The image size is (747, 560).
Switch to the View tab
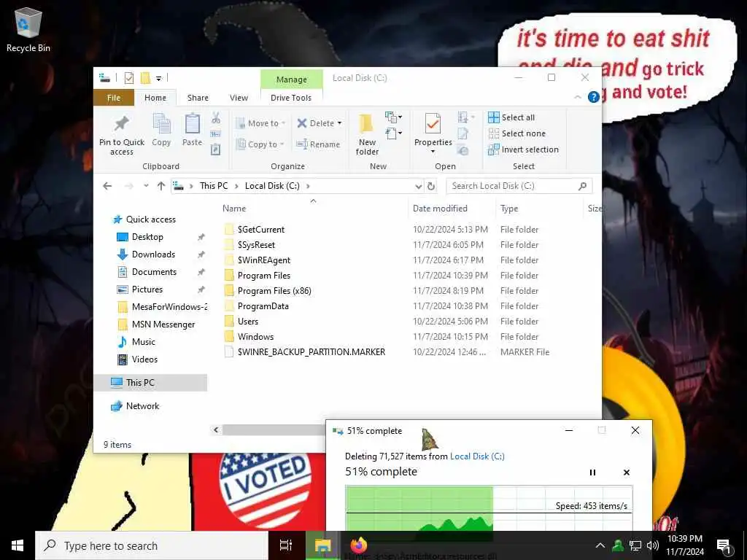tap(239, 98)
